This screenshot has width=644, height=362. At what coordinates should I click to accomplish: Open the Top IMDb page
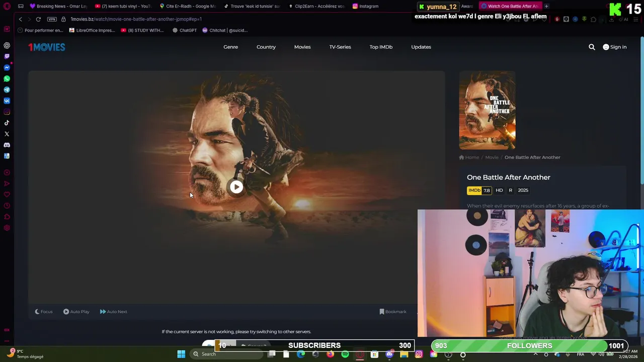(381, 47)
